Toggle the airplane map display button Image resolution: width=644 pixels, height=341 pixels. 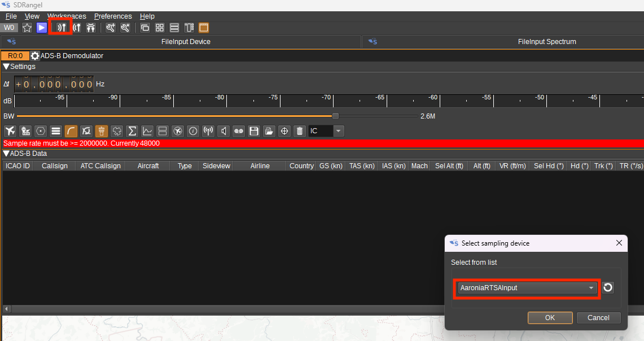[10, 131]
